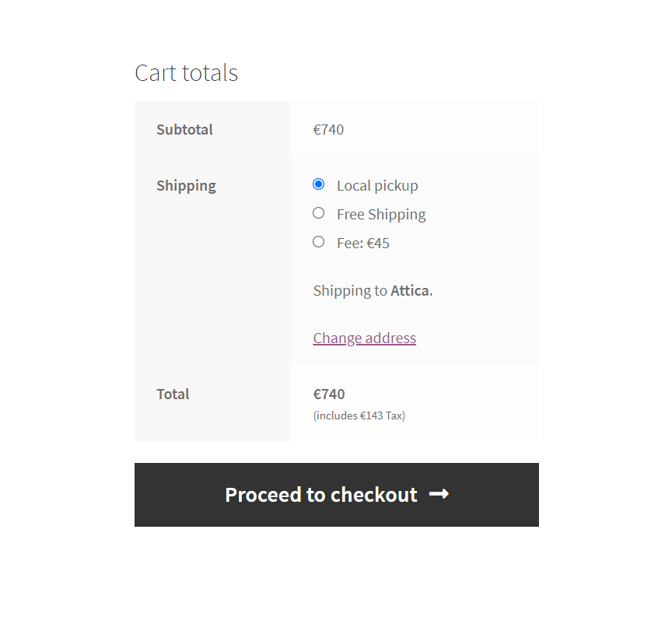
Task: Click the Subtotal row label
Action: [184, 130]
